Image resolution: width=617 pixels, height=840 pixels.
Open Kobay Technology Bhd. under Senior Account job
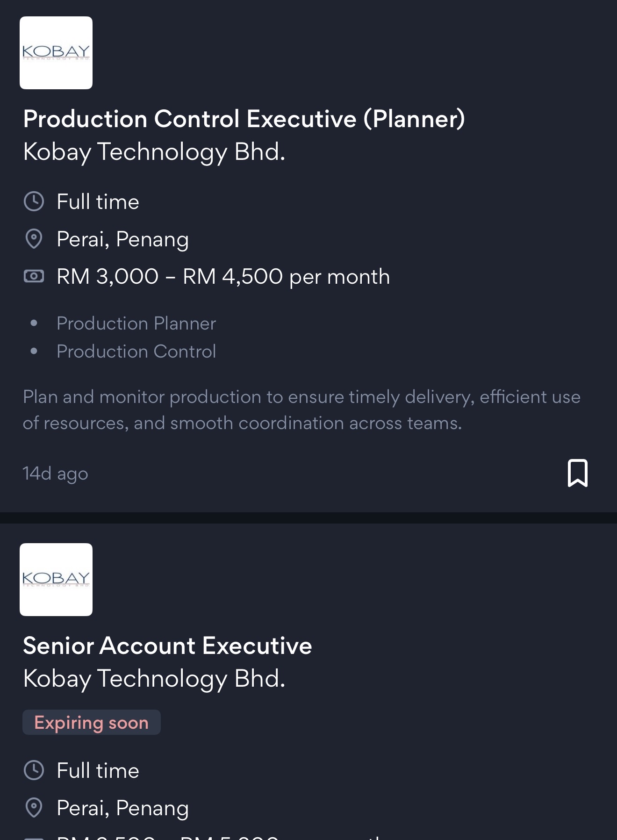pyautogui.click(x=154, y=679)
